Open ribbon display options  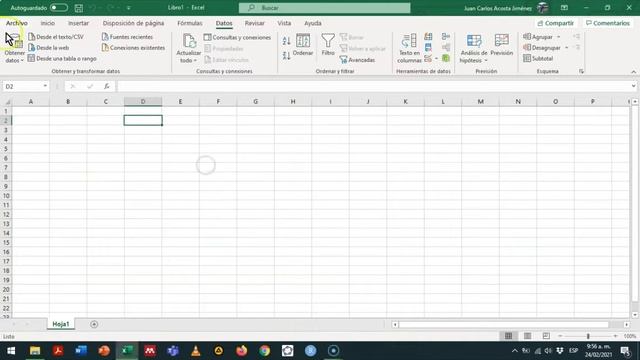pos(564,8)
